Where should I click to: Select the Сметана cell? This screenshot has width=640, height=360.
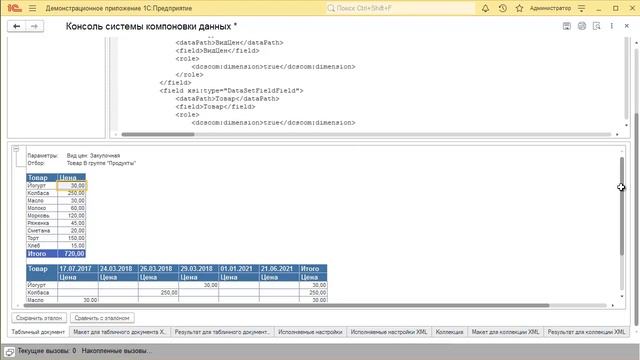42,231
